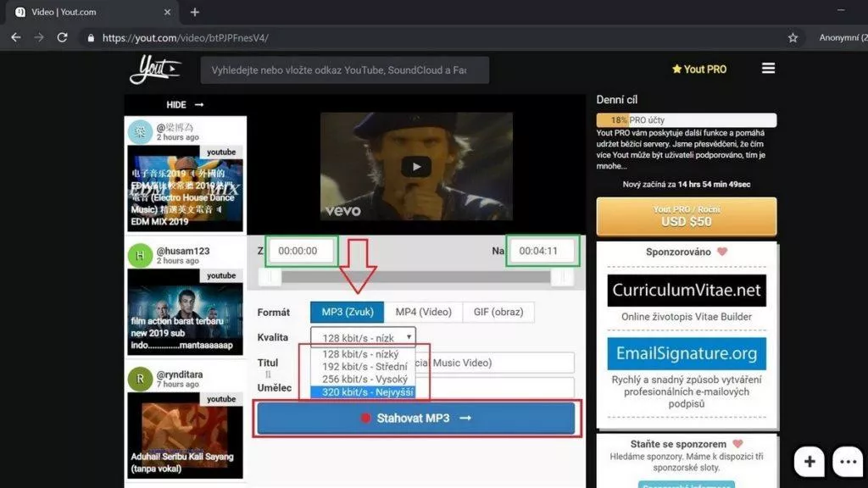This screenshot has height=488, width=868.
Task: Click the browser forward arrow
Action: tap(39, 37)
